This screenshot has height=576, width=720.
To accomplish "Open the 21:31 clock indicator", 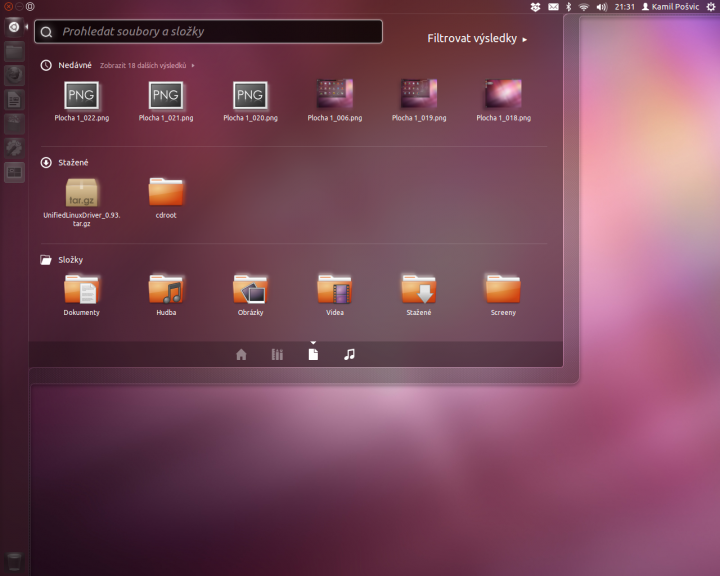I will pos(625,7).
